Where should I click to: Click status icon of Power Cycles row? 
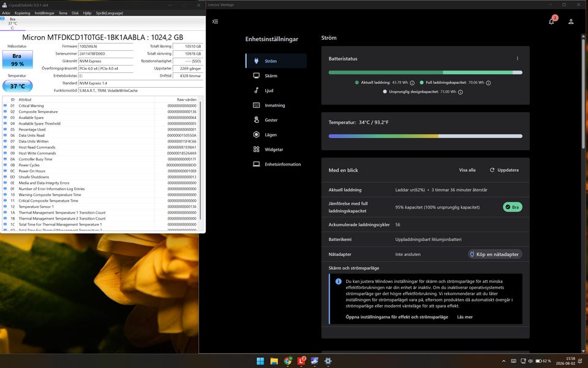[x=5, y=165]
